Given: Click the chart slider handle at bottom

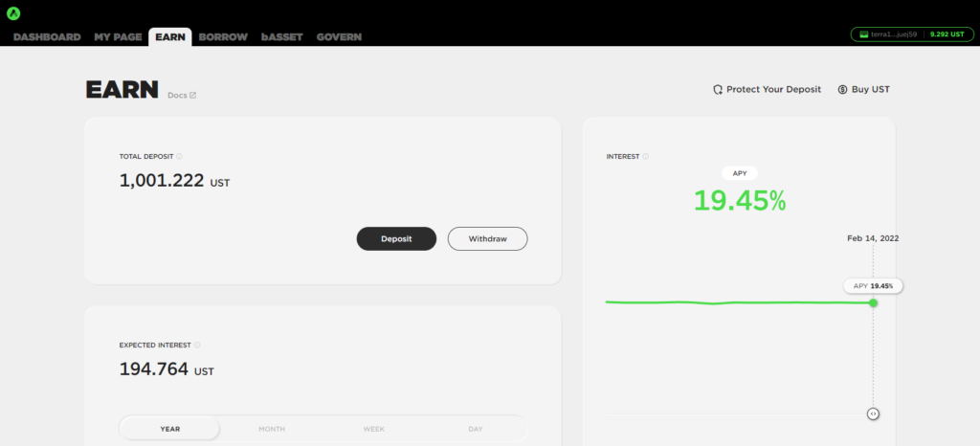Looking at the screenshot, I should click(x=873, y=413).
